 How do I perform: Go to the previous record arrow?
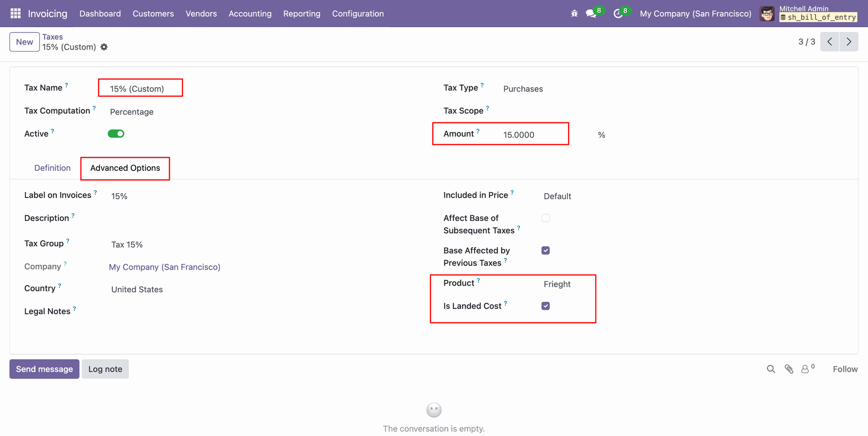pos(830,42)
